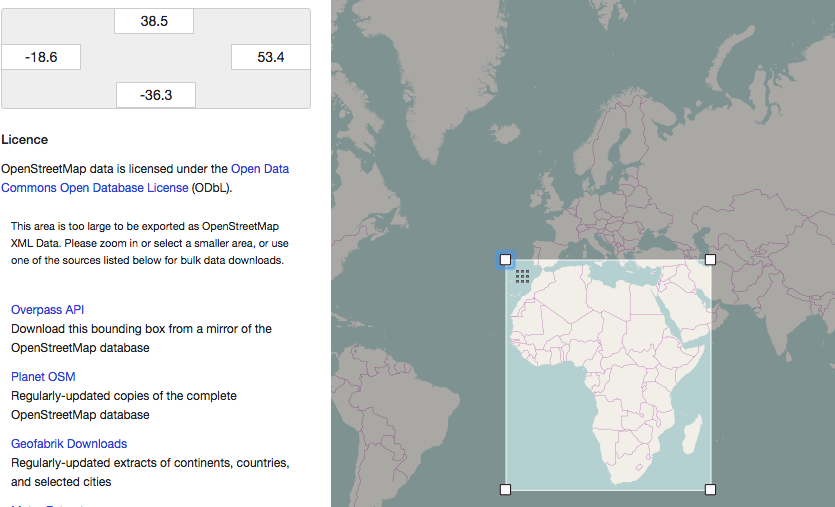The image size is (835, 507).
Task: Focus the south latitude field showing -36.3
Action: coord(156,95)
